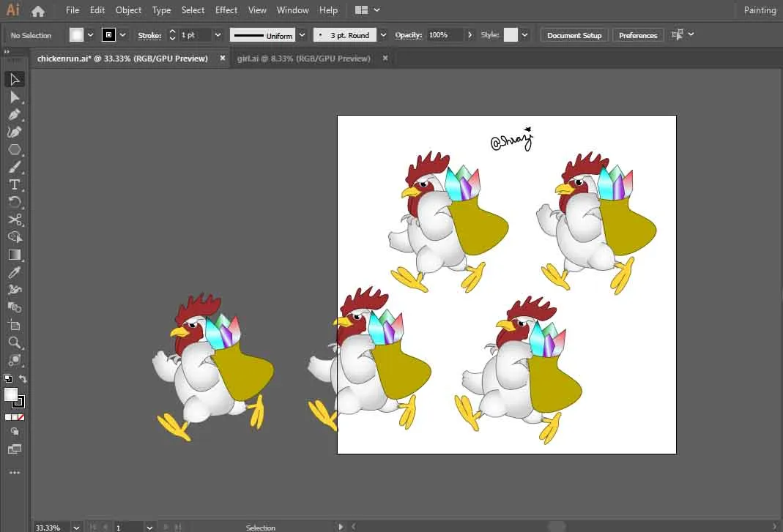Screen dimensions: 783x532
Task: Select the Eyedropper tool
Action: pyautogui.click(x=15, y=272)
